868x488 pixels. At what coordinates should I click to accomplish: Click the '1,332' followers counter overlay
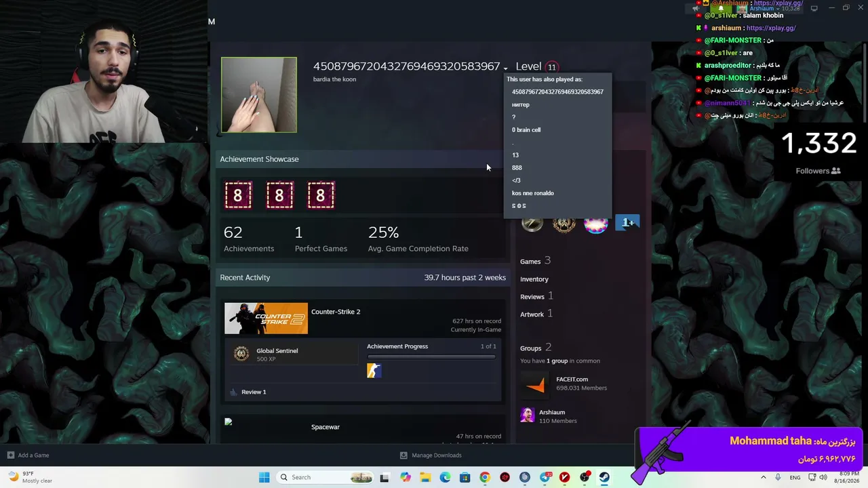pos(819,143)
